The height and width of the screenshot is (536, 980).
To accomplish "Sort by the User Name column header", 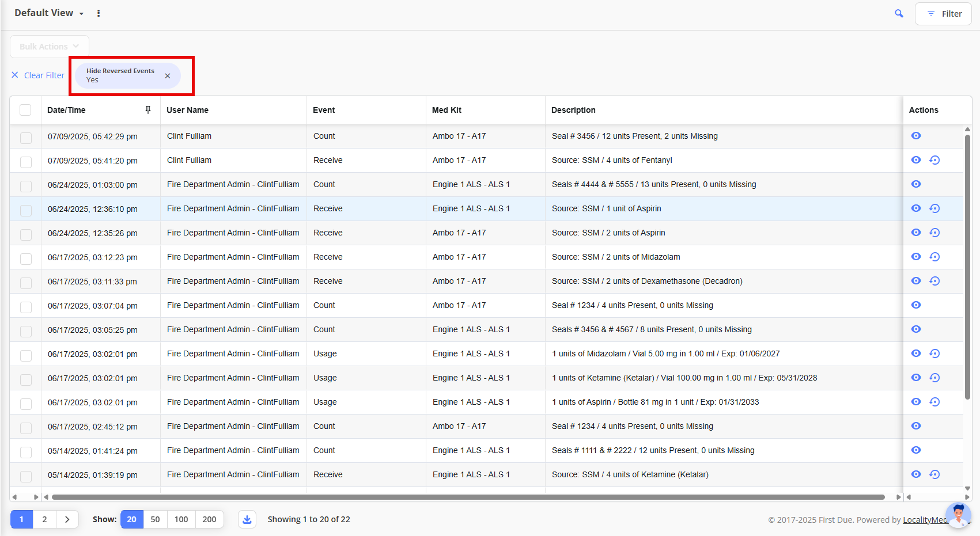I will [187, 110].
